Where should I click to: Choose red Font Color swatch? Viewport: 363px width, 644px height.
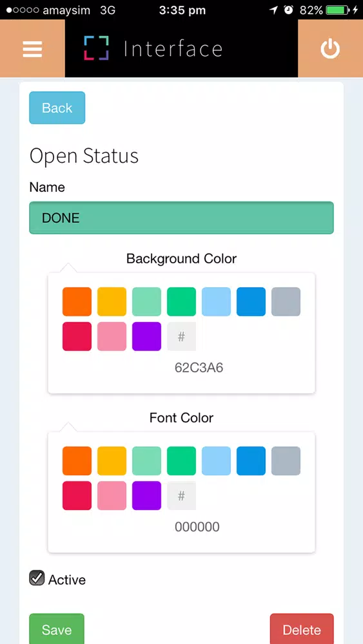[77, 496]
